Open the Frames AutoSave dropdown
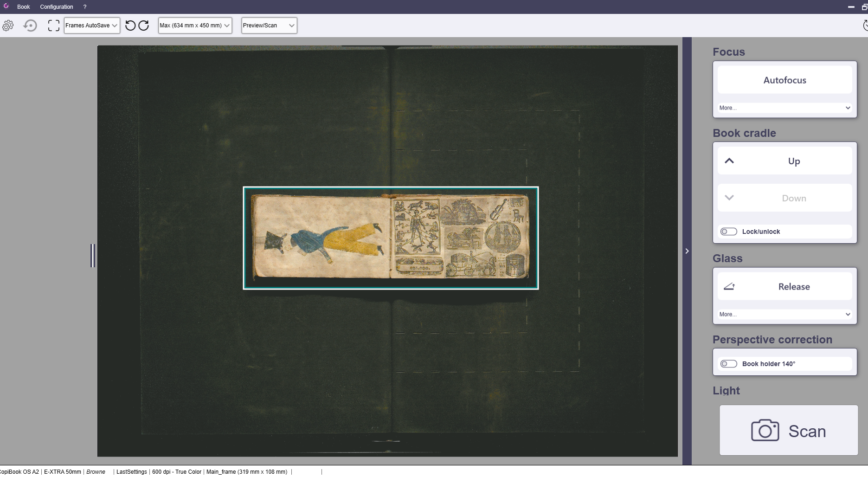Viewport: 868px width, 477px height. pos(92,26)
